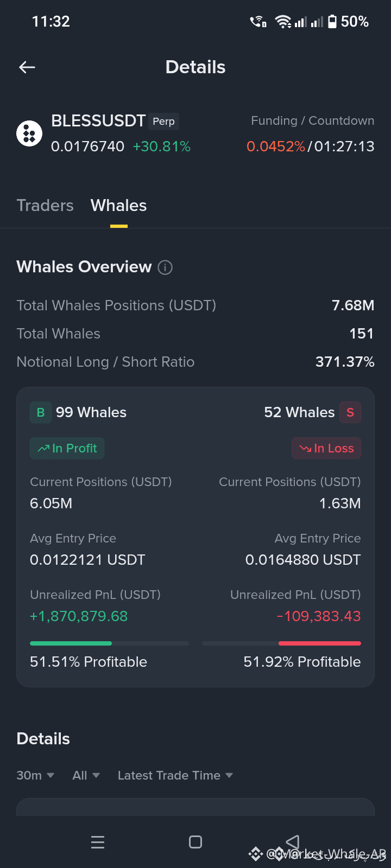Tap the funding rate 0.0452% value
This screenshot has width=391, height=868.
(276, 146)
